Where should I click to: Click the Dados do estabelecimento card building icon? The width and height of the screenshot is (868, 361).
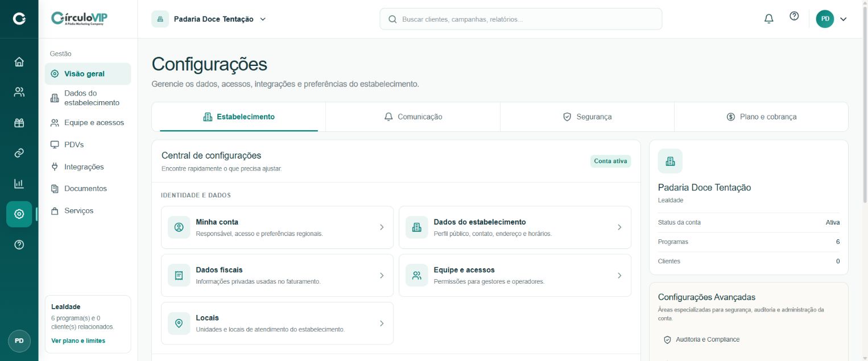[x=416, y=227]
